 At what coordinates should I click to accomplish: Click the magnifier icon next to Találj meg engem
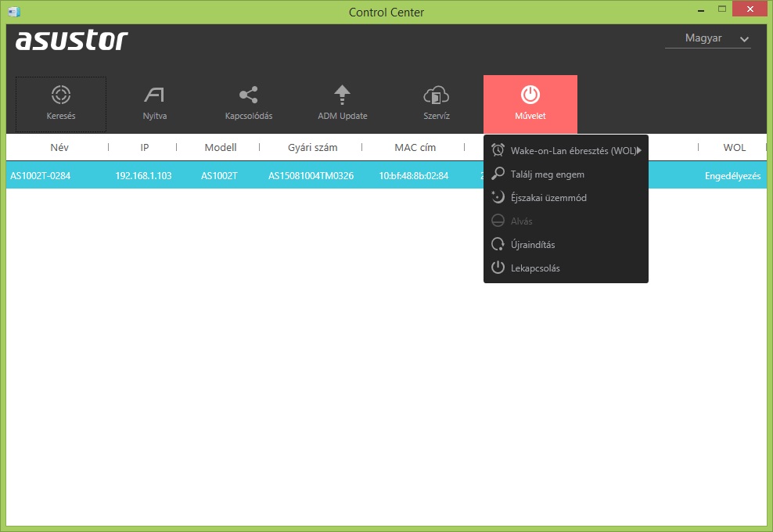coord(498,174)
